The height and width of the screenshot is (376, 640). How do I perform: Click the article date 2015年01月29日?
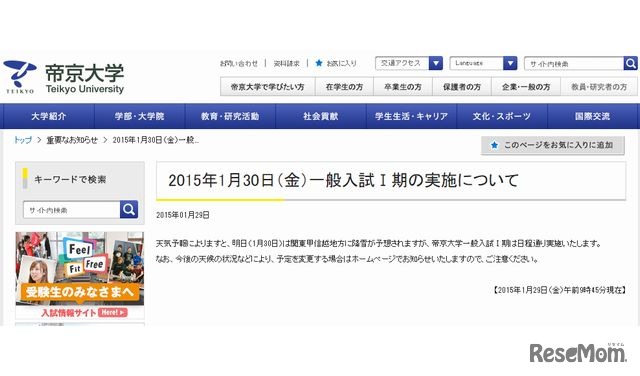click(183, 215)
